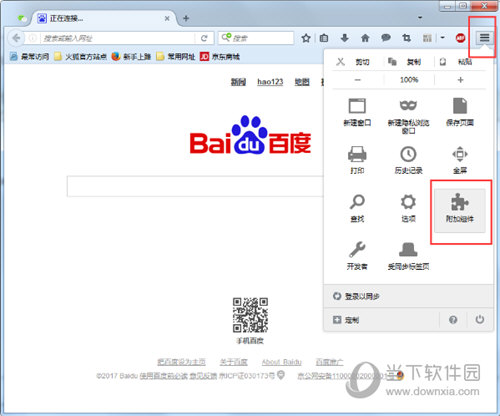Viewport: 500px width, 416px height.
Task: Click the URL address bar
Action: click(x=118, y=38)
